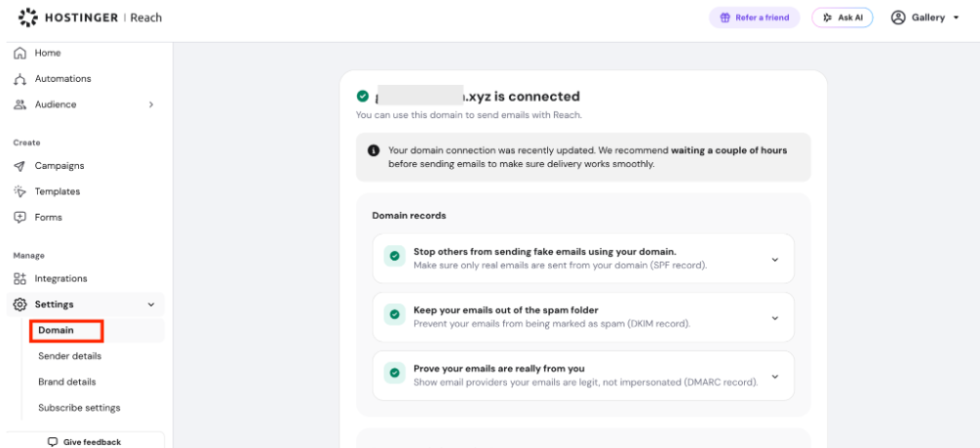Open the Templates icon in sidebar
This screenshot has width=980, height=448.
coord(20,191)
